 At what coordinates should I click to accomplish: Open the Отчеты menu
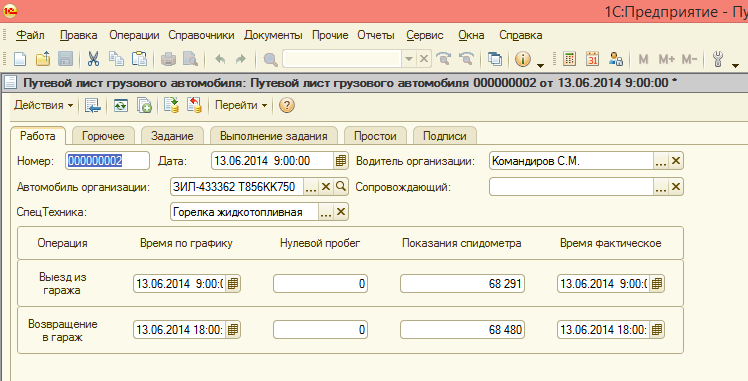tap(376, 35)
